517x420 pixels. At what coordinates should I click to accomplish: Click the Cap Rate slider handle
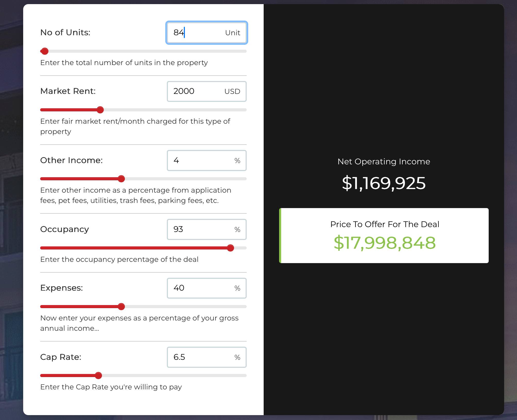[x=98, y=376]
